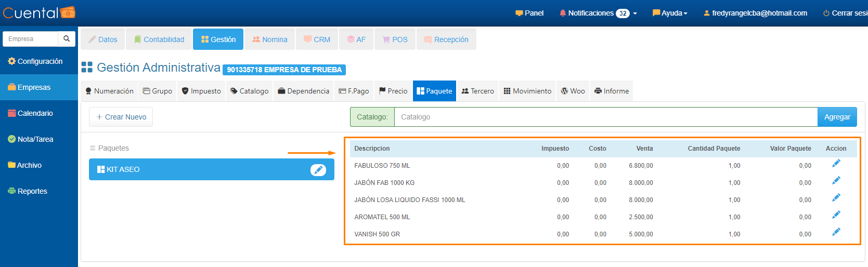Click the Agregar button
The height and width of the screenshot is (267, 868).
[837, 117]
